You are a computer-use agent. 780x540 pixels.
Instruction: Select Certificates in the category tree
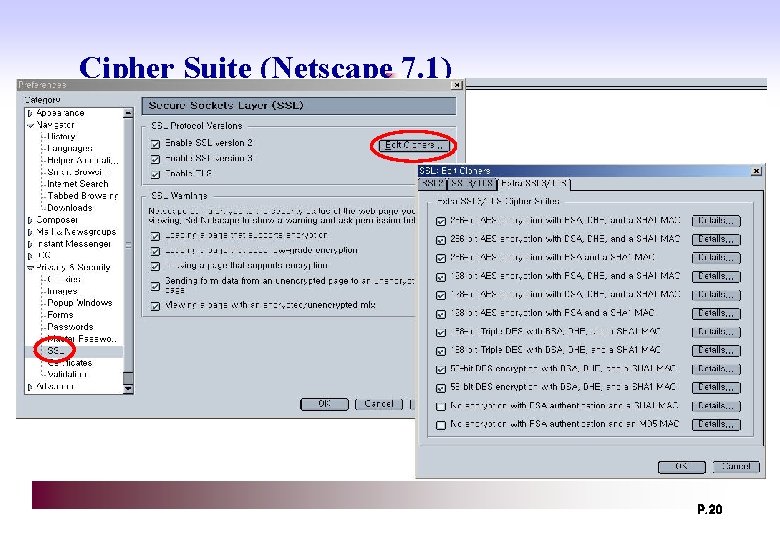coord(70,362)
